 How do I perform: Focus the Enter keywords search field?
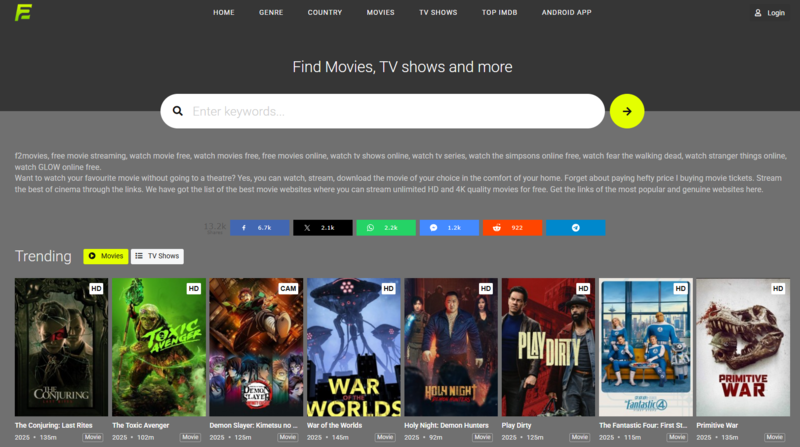[x=383, y=111]
